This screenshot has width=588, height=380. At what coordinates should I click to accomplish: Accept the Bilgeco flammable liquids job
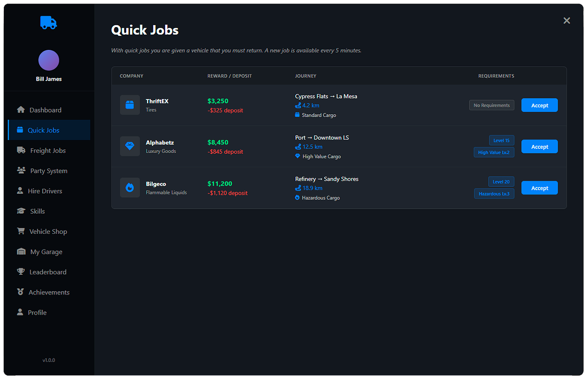(x=539, y=188)
